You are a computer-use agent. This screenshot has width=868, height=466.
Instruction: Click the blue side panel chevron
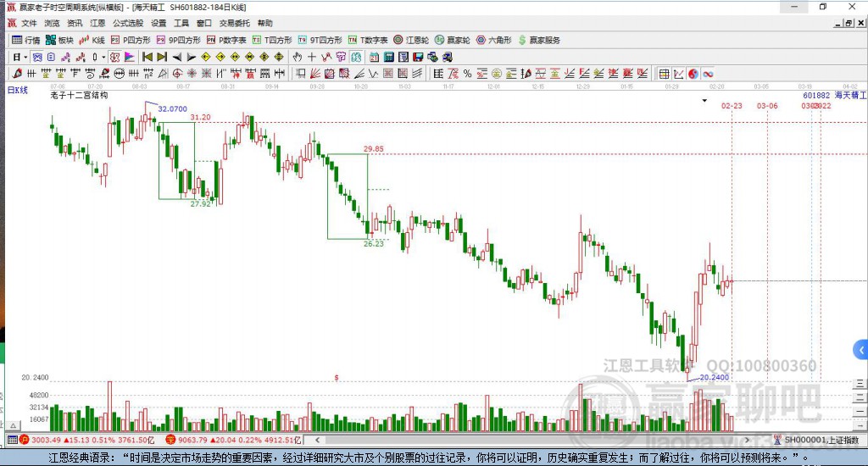point(861,350)
